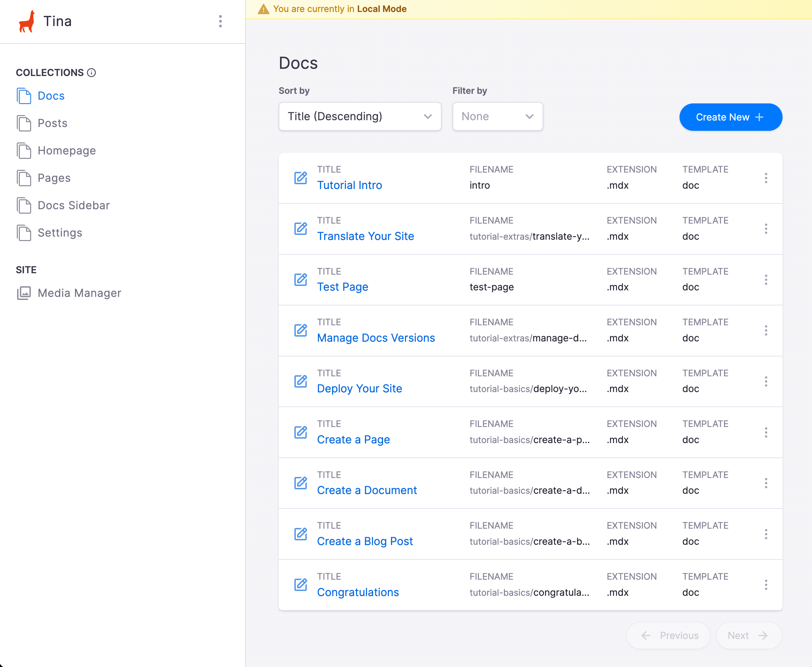Click the 'test-page' filename cell
812x667 pixels.
coord(492,287)
